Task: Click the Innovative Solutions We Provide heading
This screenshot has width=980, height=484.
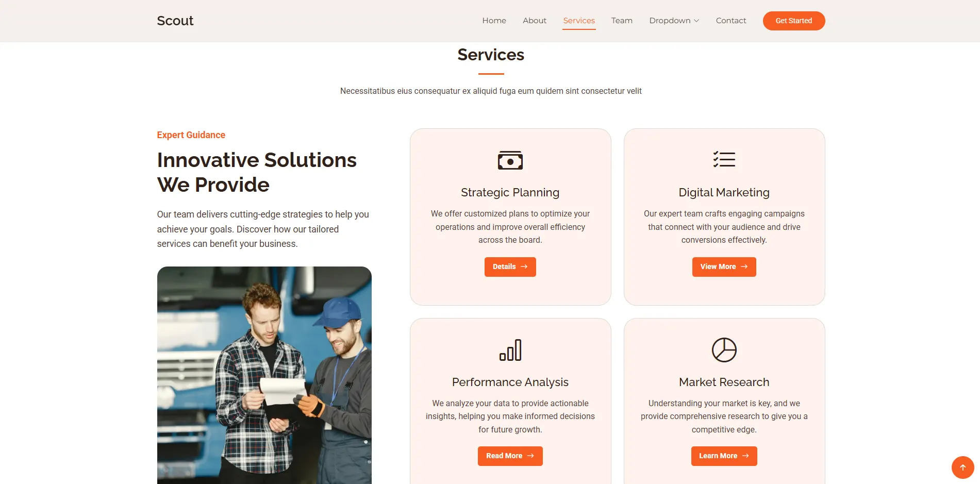Action: pyautogui.click(x=257, y=172)
